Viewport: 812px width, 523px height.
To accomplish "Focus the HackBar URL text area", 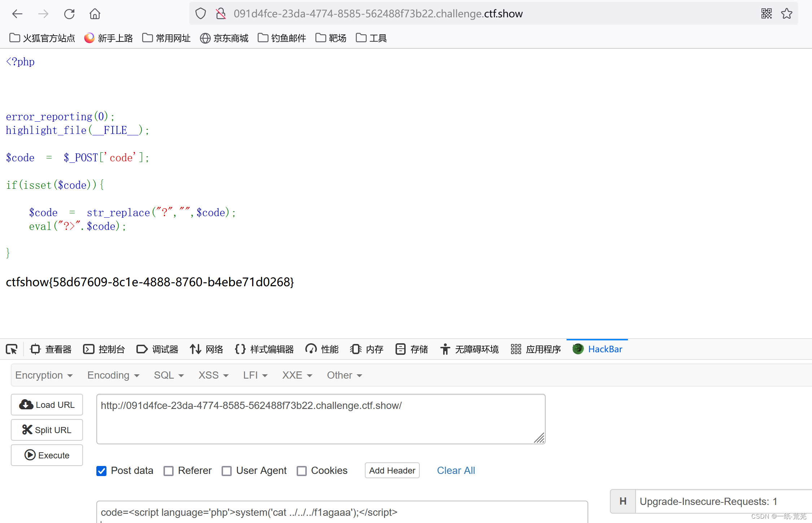I will [x=321, y=419].
